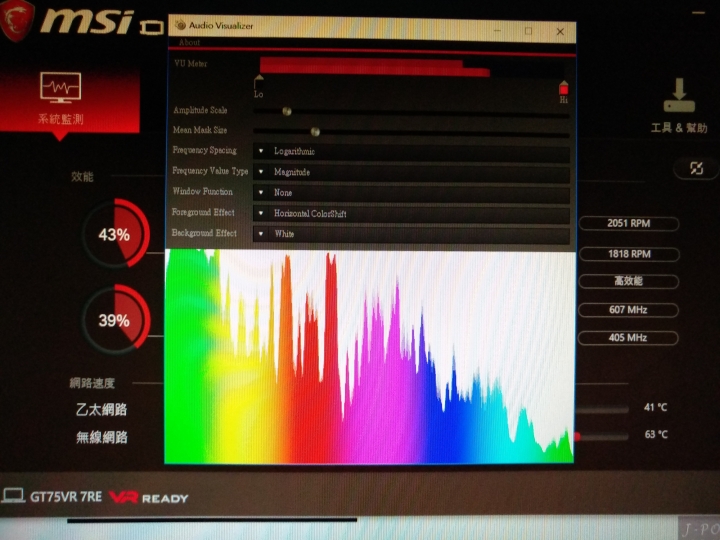Click the laptop icon beside GT75VR 7RE
The height and width of the screenshot is (540, 720).
(x=13, y=496)
